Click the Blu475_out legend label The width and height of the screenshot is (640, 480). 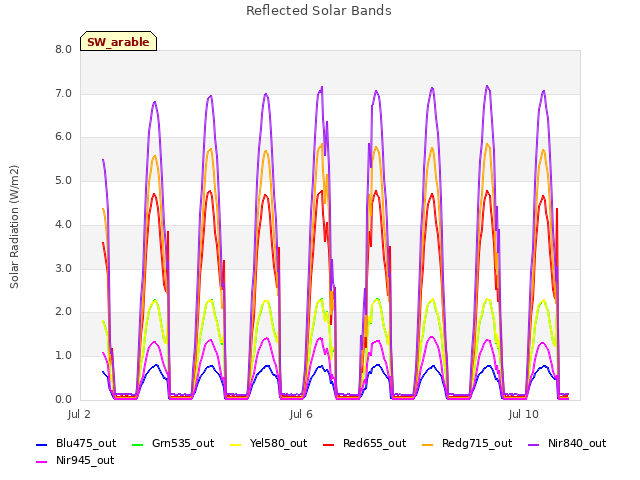[86, 443]
